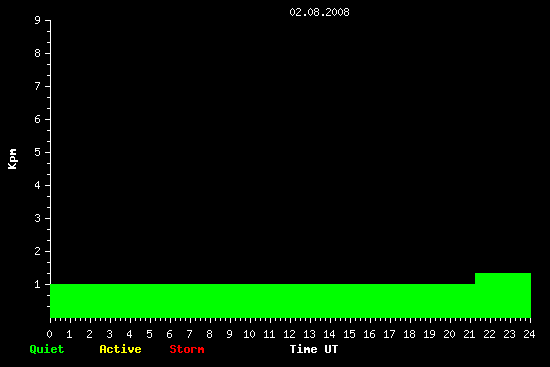
Task: Select the yellow Active legend label
Action: click(120, 349)
